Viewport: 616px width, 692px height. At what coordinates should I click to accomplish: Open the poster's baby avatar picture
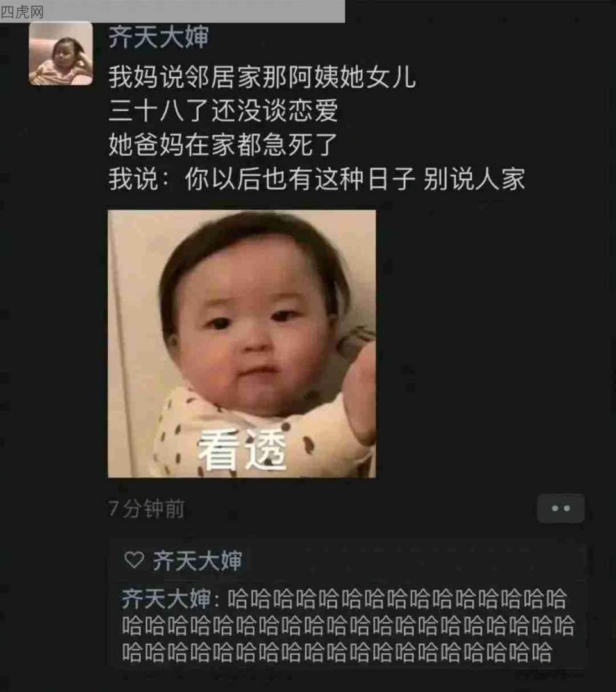pyautogui.click(x=61, y=53)
